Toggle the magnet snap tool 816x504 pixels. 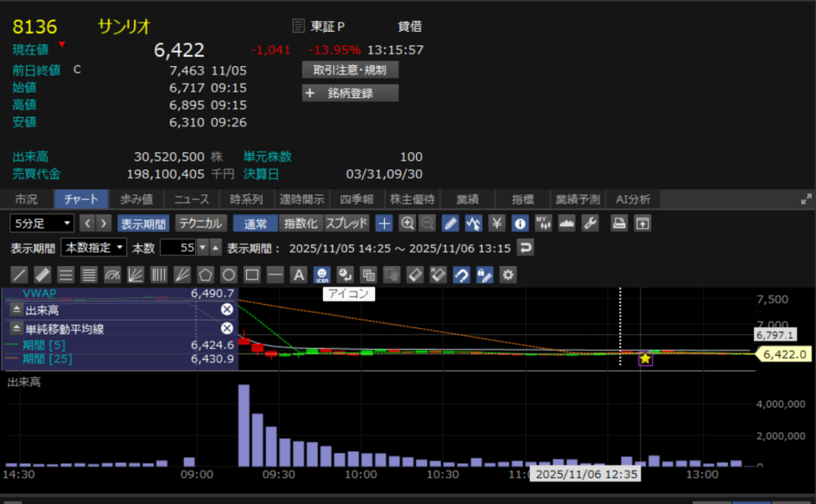coord(461,275)
